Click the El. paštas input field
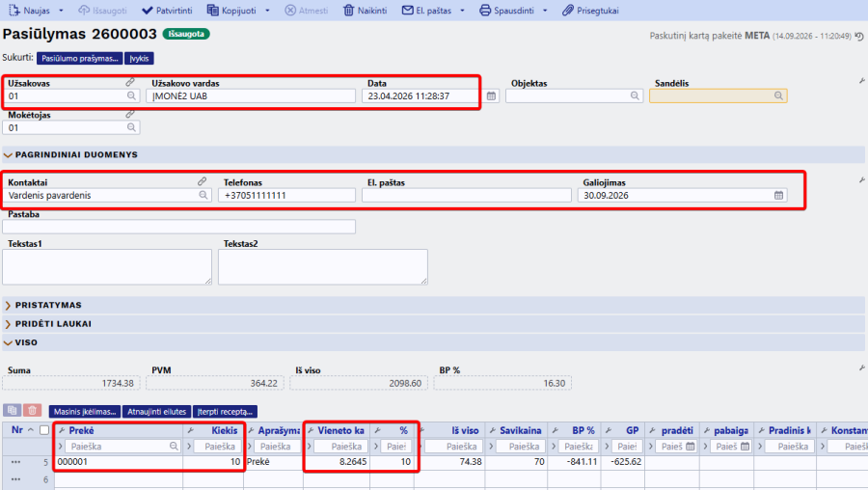868x490 pixels. tap(466, 195)
